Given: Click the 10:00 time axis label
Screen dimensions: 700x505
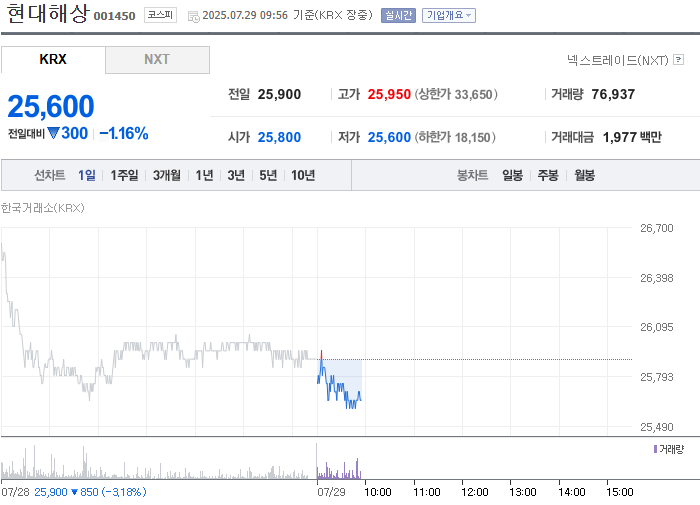Looking at the screenshot, I should point(378,492).
